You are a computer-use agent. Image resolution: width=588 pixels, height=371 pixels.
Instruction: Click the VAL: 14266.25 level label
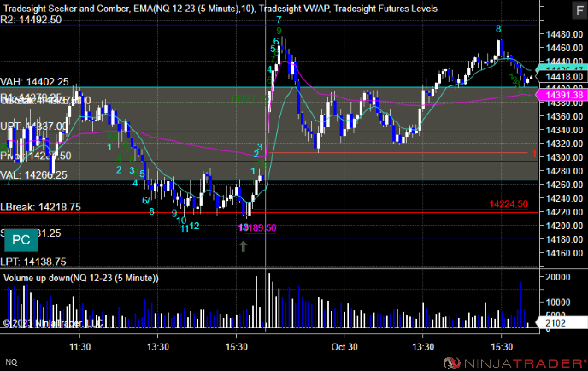click(33, 174)
